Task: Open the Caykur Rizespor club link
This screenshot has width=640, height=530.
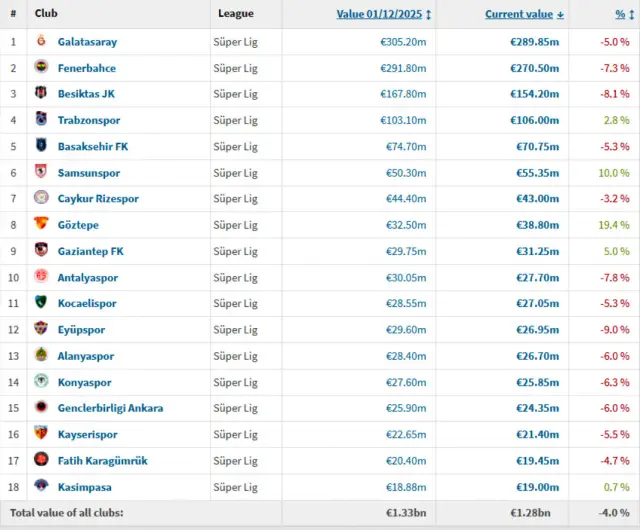Action: tap(98, 199)
